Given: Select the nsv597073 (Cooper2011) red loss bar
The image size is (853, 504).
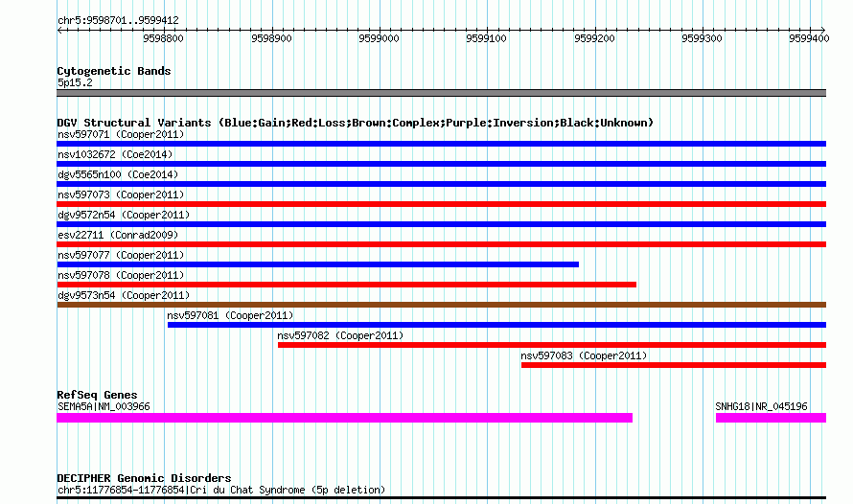Looking at the screenshot, I should (441, 204).
